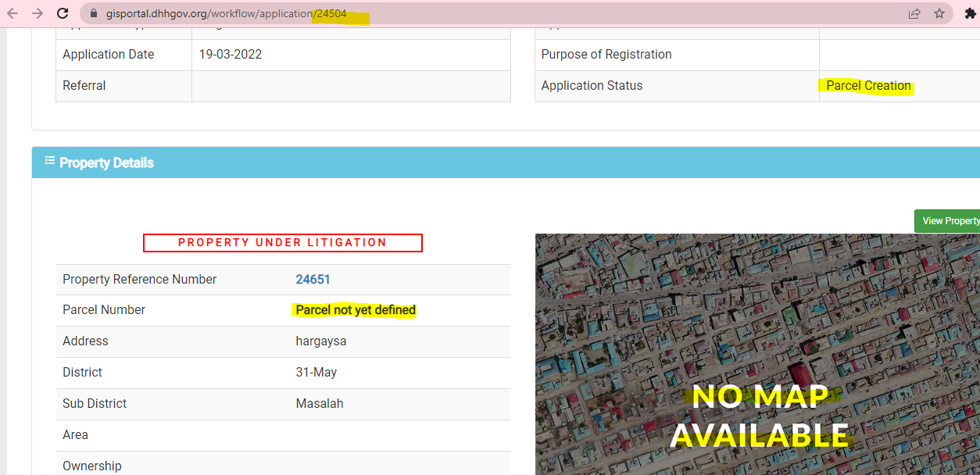Click the list icon beside Property Details
The width and height of the screenshot is (980, 475).
click(50, 161)
